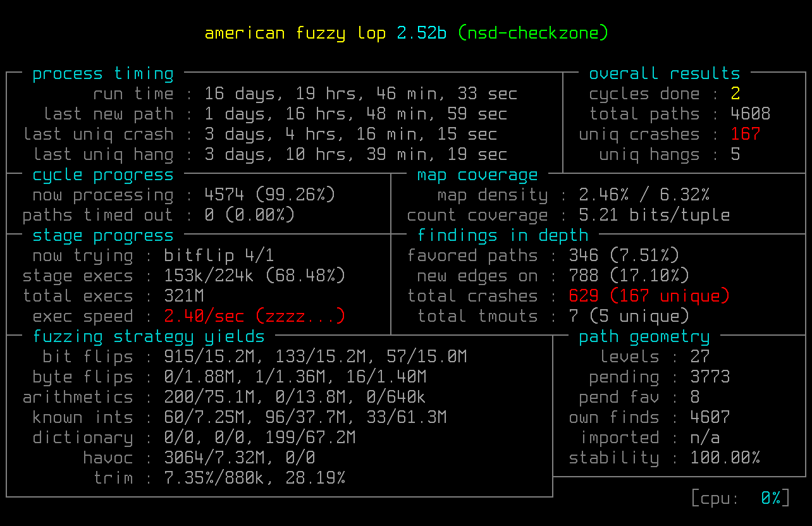Viewport: 812px width, 526px height.
Task: Select pend fav value 8
Action: [x=695, y=398]
